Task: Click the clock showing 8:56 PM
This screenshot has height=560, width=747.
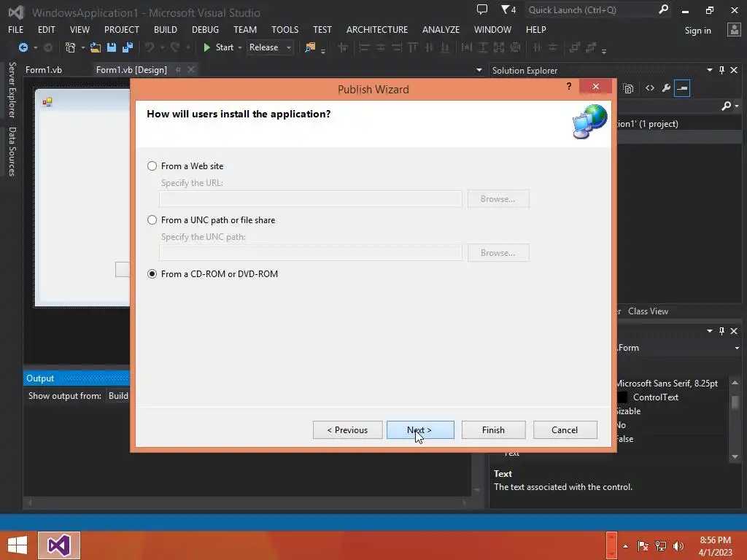Action: point(715,540)
